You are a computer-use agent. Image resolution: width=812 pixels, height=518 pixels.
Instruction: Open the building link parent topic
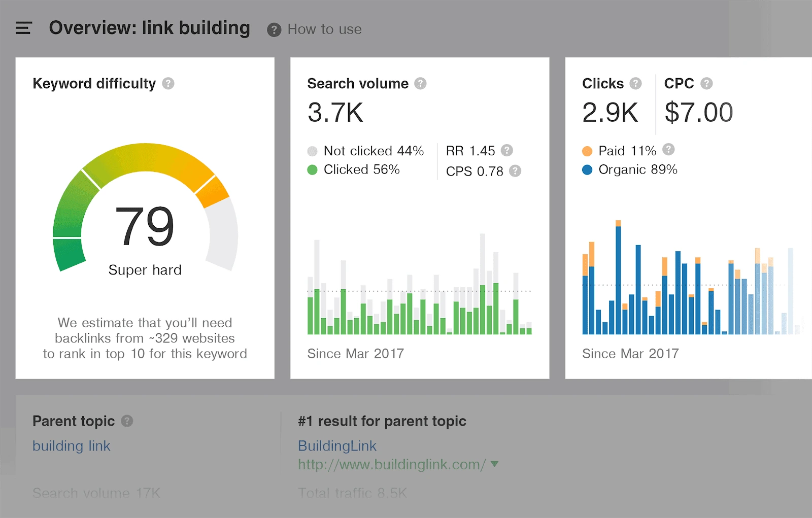[x=72, y=446]
